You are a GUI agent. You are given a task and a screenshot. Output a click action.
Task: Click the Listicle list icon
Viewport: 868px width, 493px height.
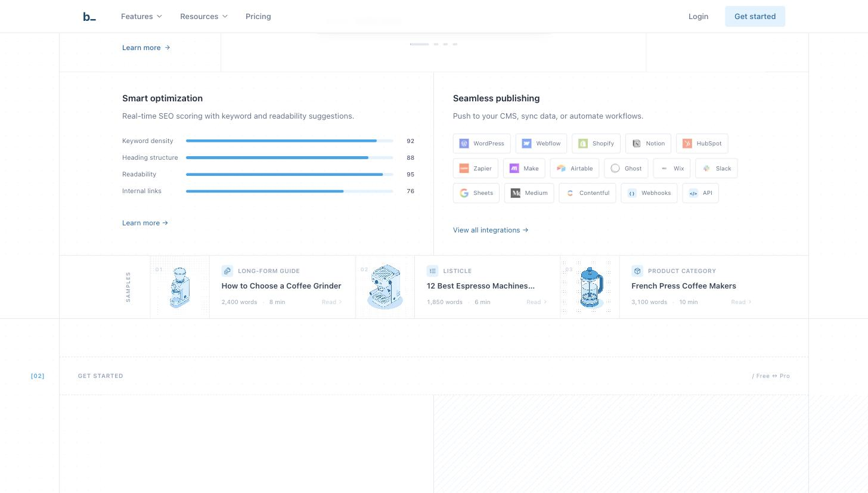[x=433, y=271]
